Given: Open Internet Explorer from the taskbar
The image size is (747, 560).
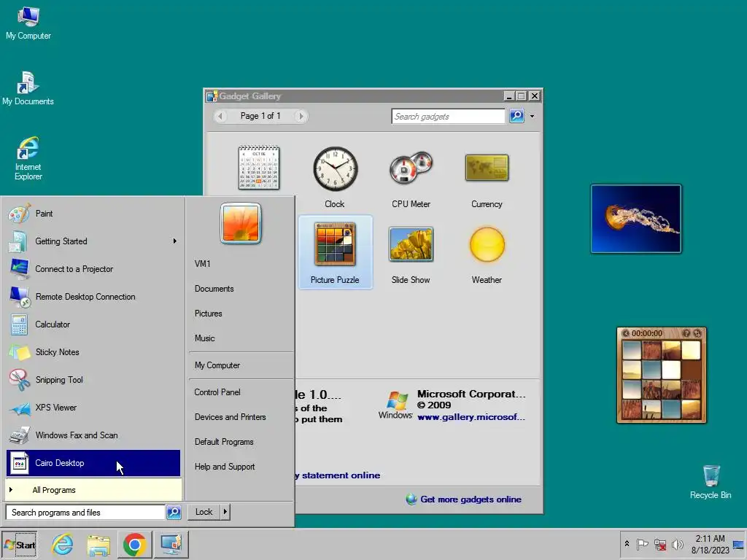Looking at the screenshot, I should (x=63, y=545).
